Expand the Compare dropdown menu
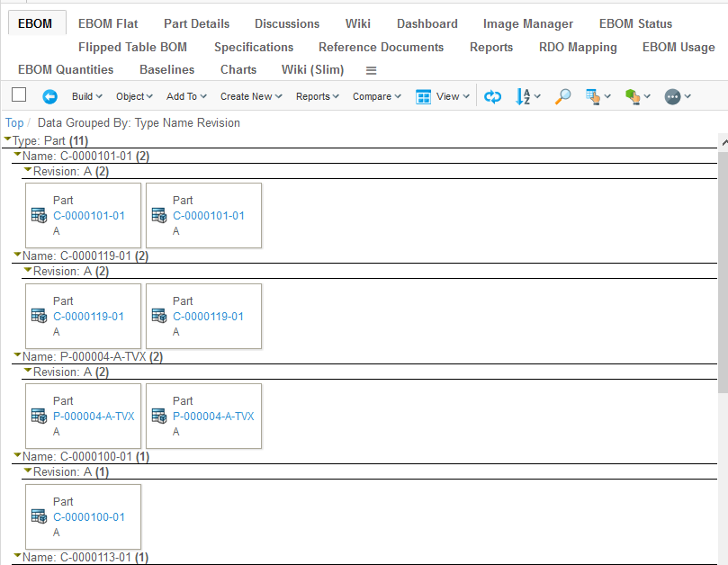The width and height of the screenshot is (728, 565). [x=376, y=96]
